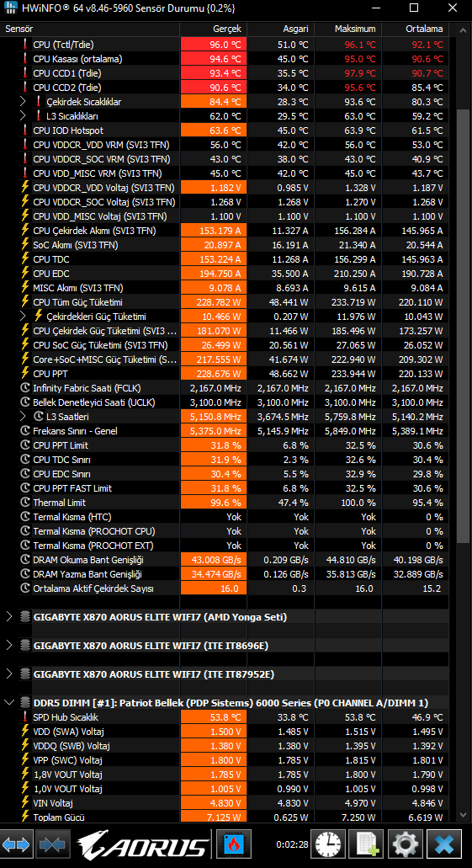Click clock icon of Thermal Limit row

25,503
